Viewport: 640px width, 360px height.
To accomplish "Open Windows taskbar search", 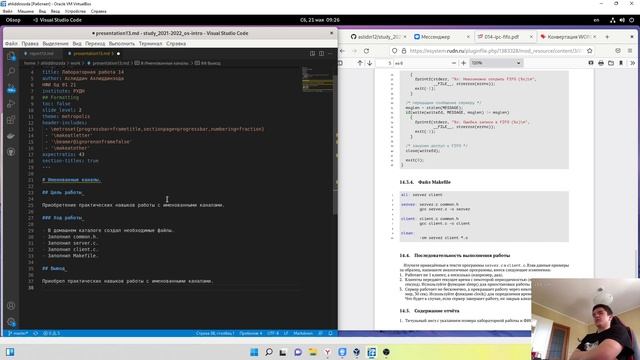I will (269, 352).
